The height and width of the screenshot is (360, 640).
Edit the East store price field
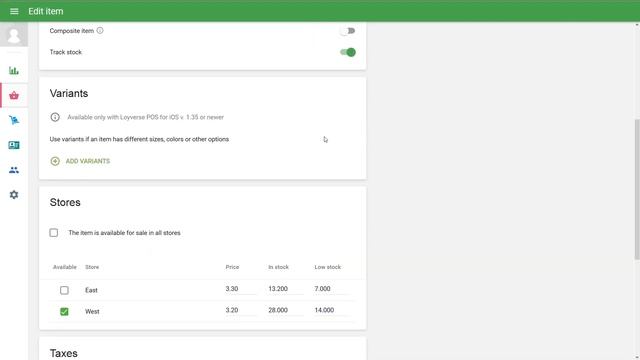click(240, 289)
